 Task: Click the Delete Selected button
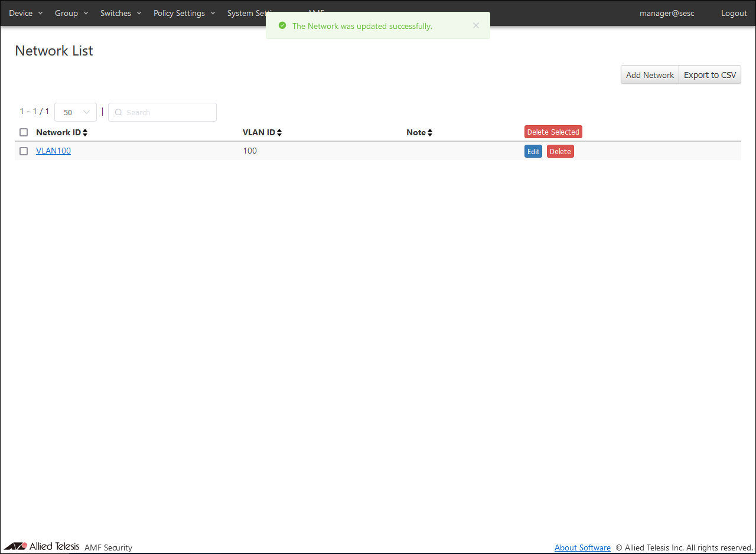[553, 132]
